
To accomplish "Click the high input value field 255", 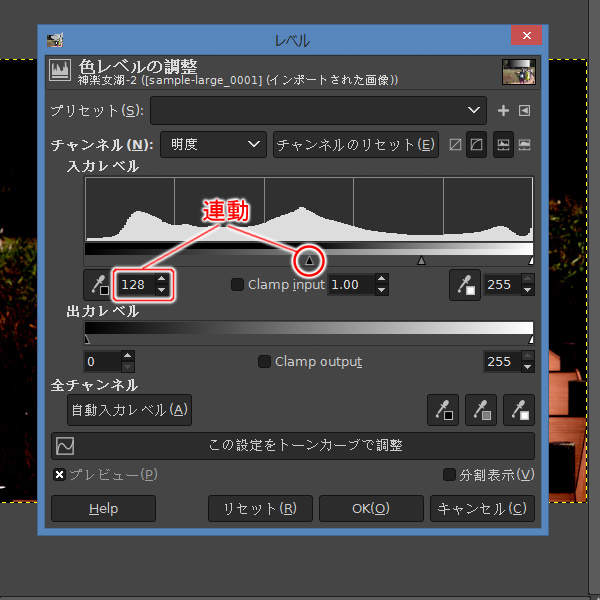I will [503, 285].
